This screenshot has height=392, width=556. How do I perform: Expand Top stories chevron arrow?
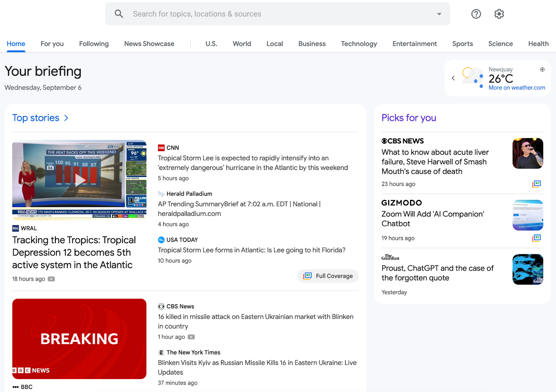click(66, 118)
